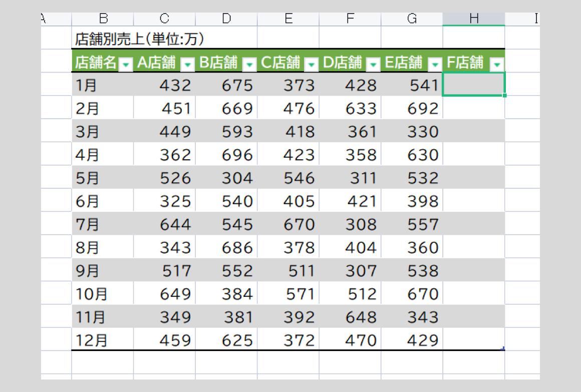Screen dimensions: 581x392
Task: Select the 1月 row label cell
Action: point(103,85)
